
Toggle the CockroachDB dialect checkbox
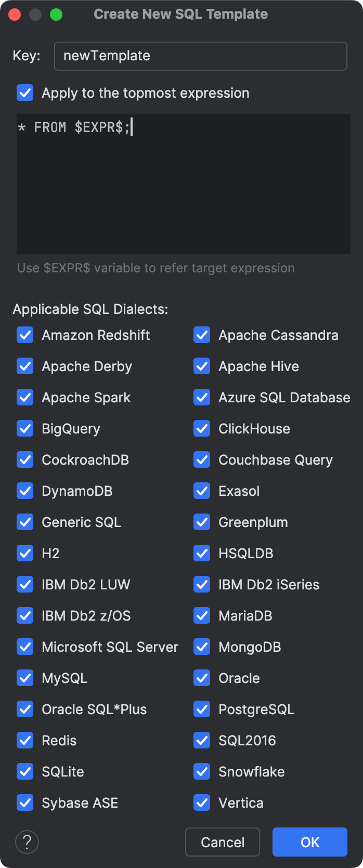[x=24, y=459]
